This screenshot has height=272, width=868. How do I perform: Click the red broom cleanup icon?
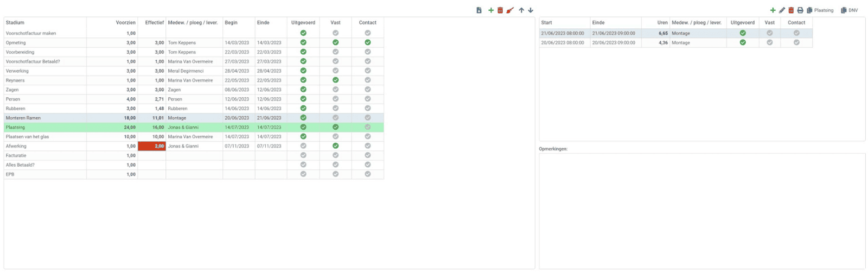(510, 10)
